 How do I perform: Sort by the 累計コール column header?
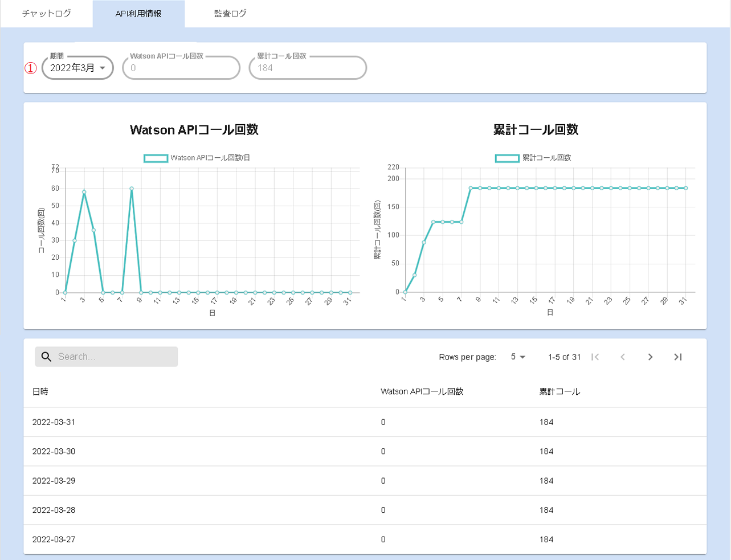click(560, 392)
